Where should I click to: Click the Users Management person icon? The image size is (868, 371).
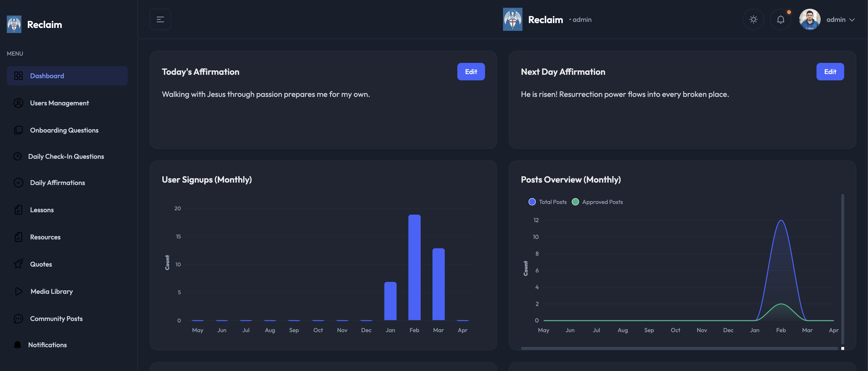[x=18, y=103]
